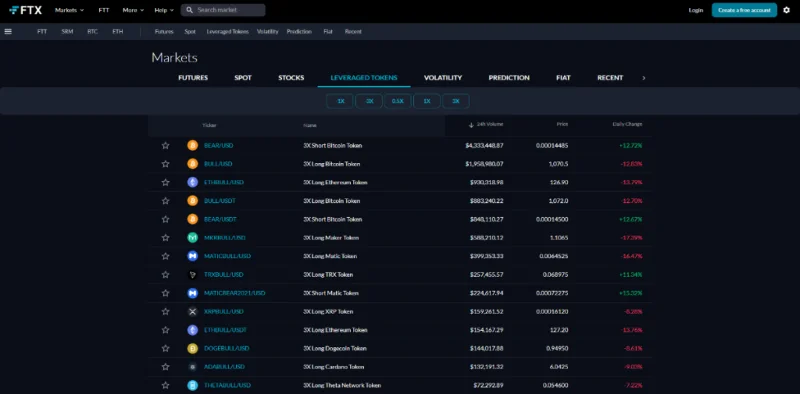Screen dimensions: 800x394
Task: Click 3X Long Maker Token name
Action: click(x=331, y=238)
